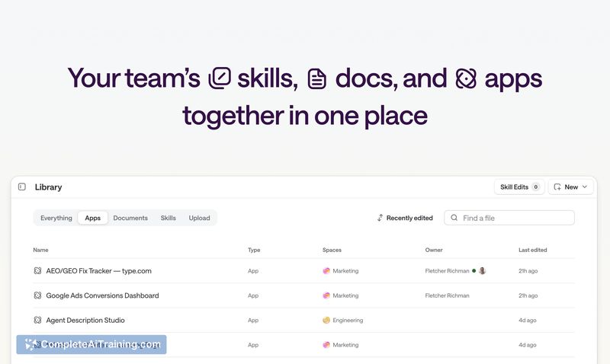
Task: Click Fletcher Richman in AEO/GEO Fix Tracker row
Action: [447, 271]
